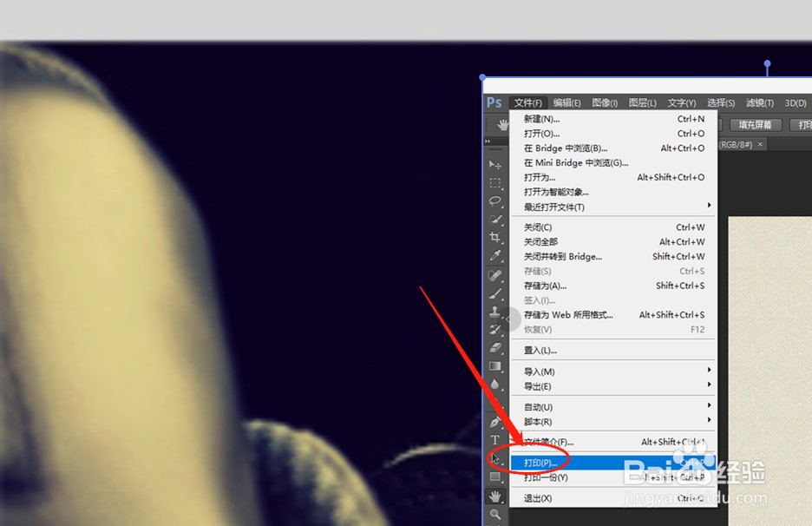Choose 打印一份(Y) menu entry

tap(613, 477)
